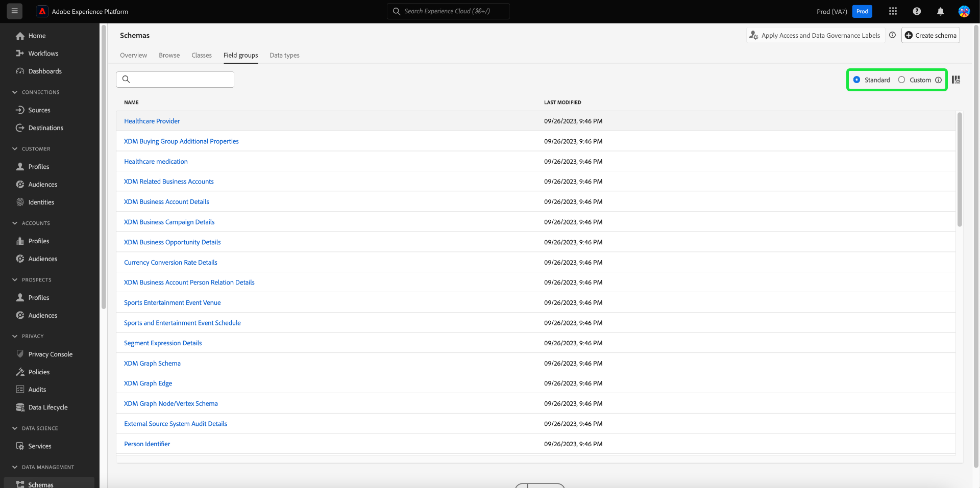Click the Data Lifecycle icon

20,407
